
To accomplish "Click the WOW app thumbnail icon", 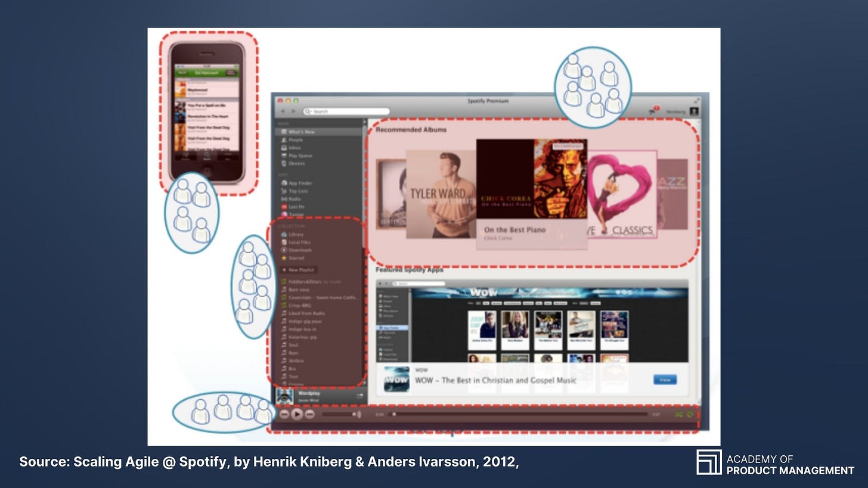I will point(396,379).
